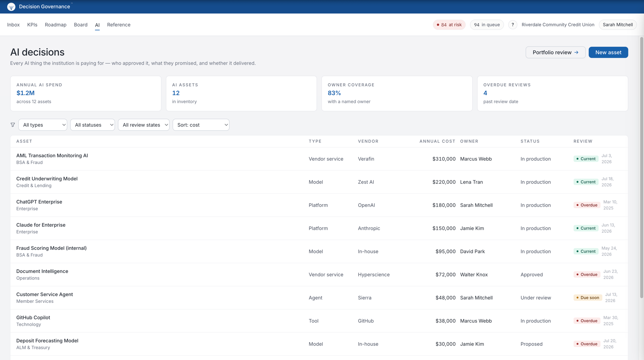Screen dimensions: 644x360
Task: Click the Proposed status cell
Action: point(531,344)
